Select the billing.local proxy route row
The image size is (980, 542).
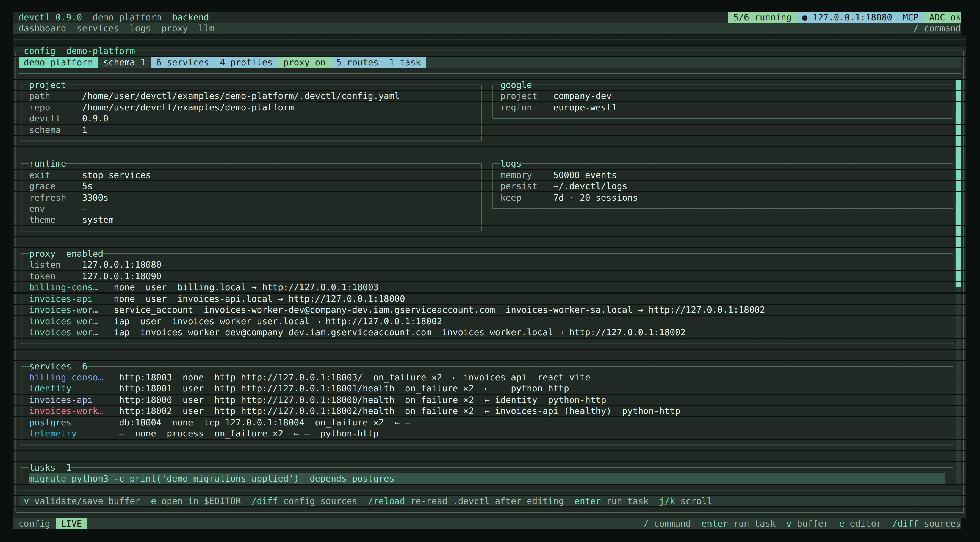pos(487,287)
